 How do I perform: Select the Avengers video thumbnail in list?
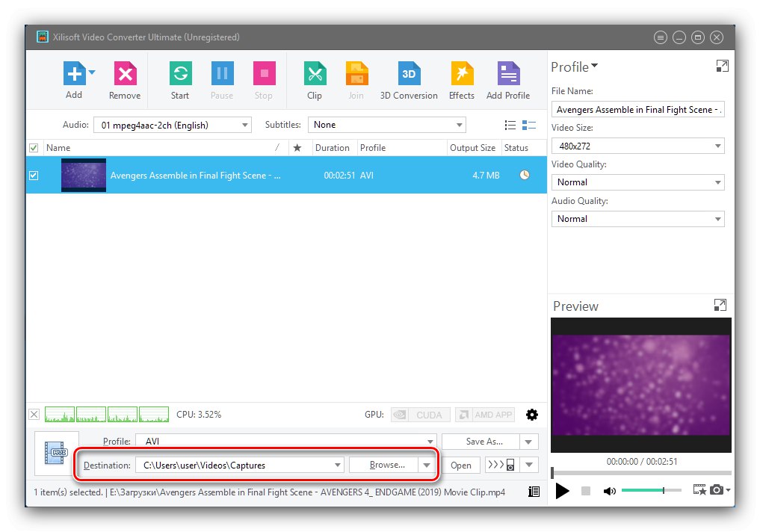84,175
